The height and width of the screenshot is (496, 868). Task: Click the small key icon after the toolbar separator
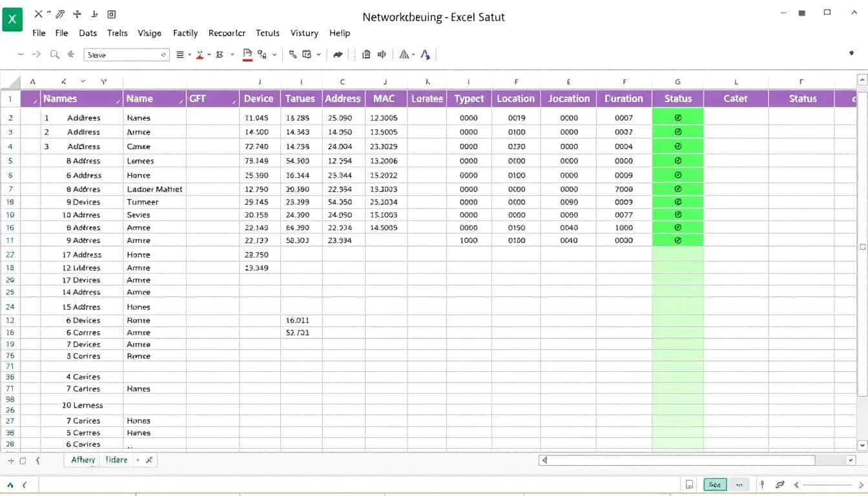click(x=293, y=55)
